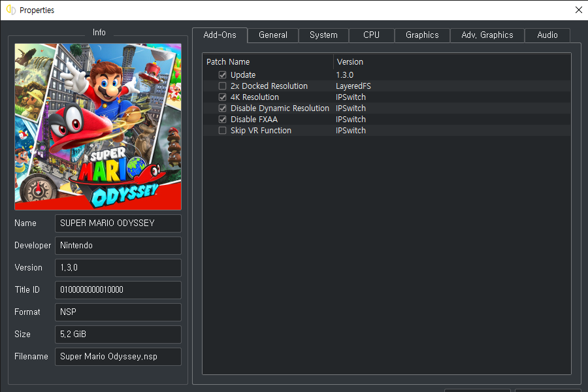Close the Properties window
The image size is (588, 392).
[x=579, y=10]
